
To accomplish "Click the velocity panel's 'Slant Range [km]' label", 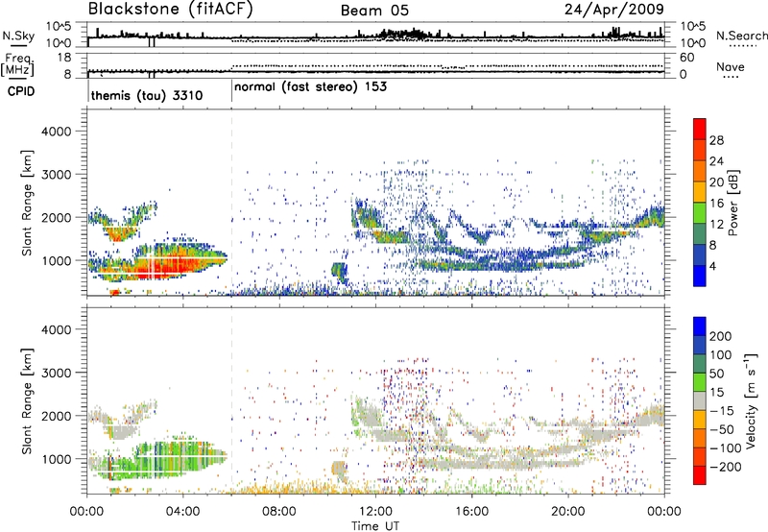I will (27, 400).
